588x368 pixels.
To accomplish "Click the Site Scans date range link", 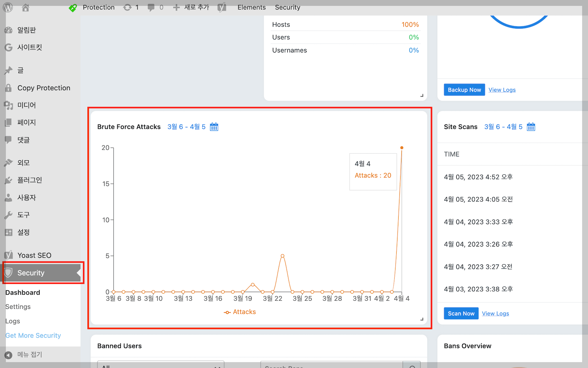I will 503,127.
